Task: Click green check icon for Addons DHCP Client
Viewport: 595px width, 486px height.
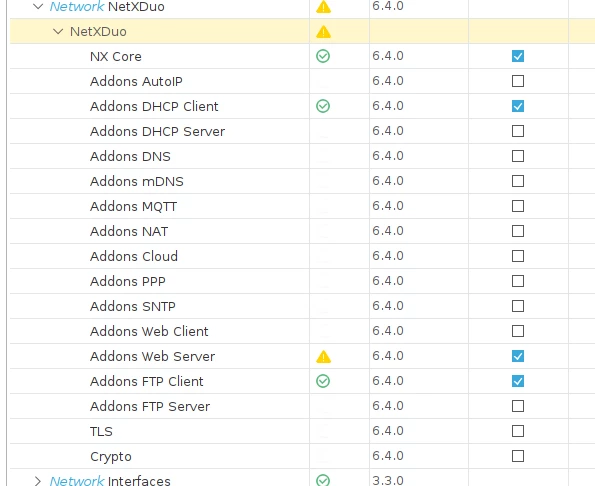Action: pyautogui.click(x=323, y=106)
